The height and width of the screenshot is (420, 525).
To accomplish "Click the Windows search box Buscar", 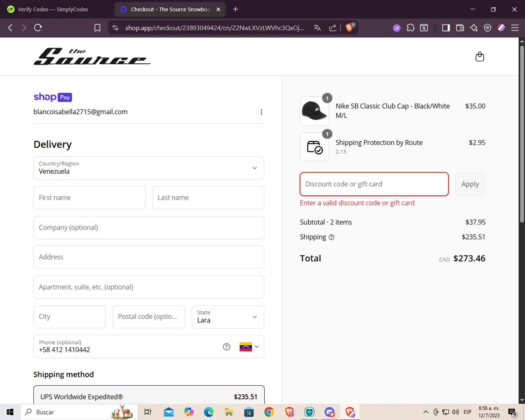I will coord(79,412).
